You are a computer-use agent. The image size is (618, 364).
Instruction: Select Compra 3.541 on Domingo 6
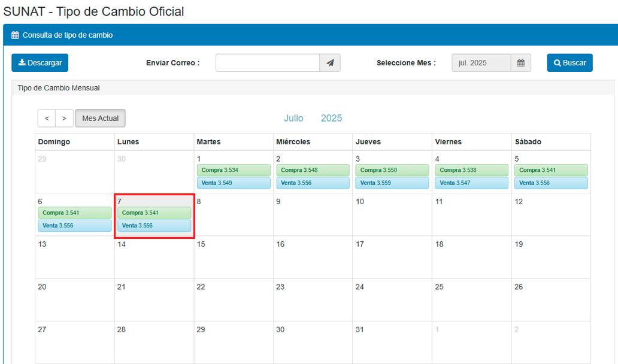pyautogui.click(x=75, y=213)
